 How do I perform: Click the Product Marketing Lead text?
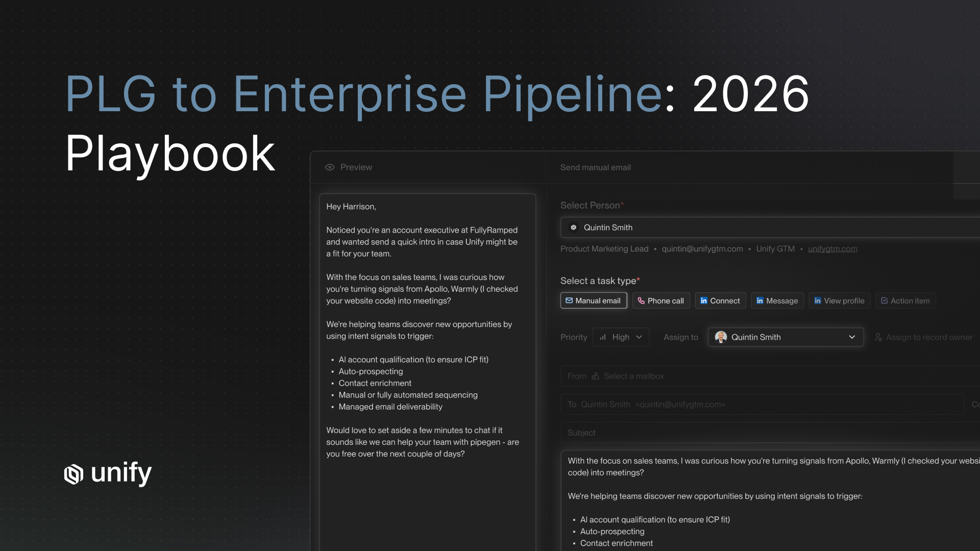point(604,249)
